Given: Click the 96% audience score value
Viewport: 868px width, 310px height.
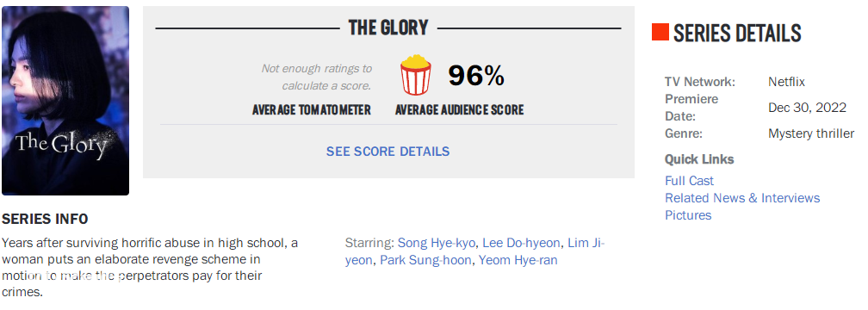Looking at the screenshot, I should tap(476, 75).
